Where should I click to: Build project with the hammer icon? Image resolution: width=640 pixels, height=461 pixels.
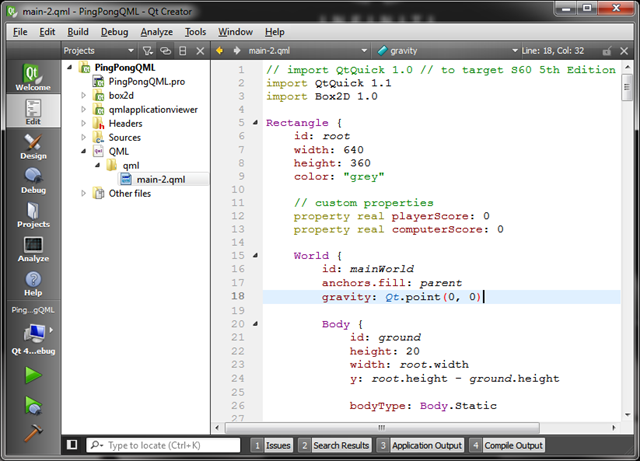tap(33, 433)
